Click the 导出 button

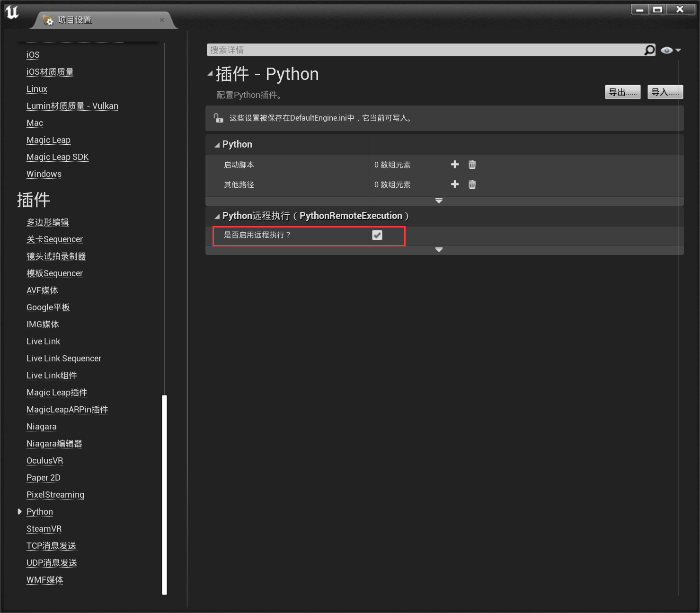pos(622,92)
